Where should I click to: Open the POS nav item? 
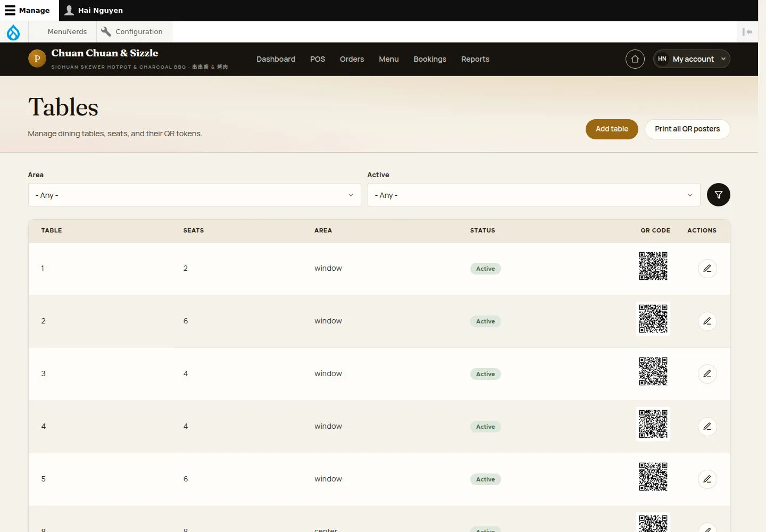[318, 59]
